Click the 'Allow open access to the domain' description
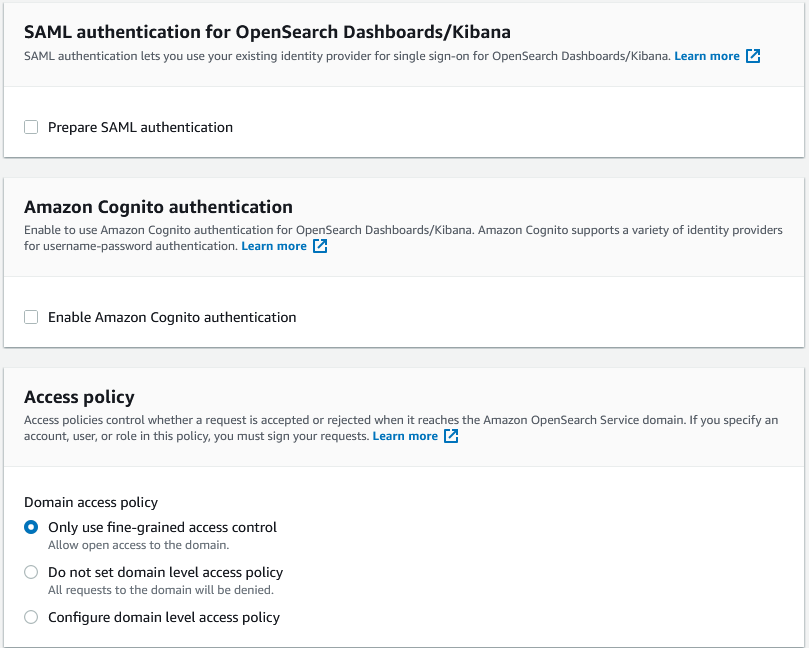The width and height of the screenshot is (809, 648). [139, 545]
